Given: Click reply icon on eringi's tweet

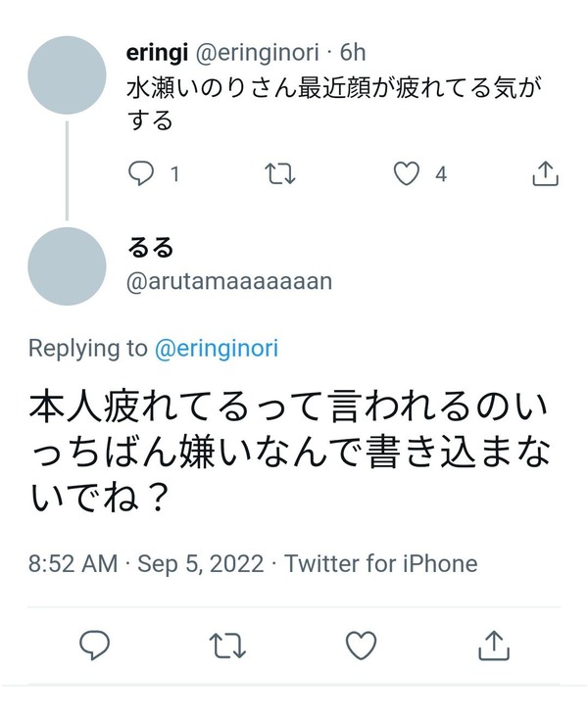Looking at the screenshot, I should pos(140,174).
